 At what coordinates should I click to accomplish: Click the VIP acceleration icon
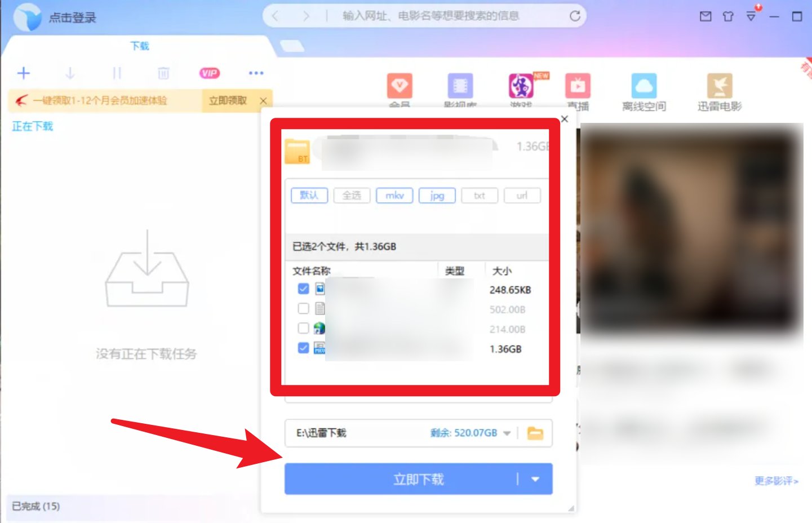click(210, 73)
